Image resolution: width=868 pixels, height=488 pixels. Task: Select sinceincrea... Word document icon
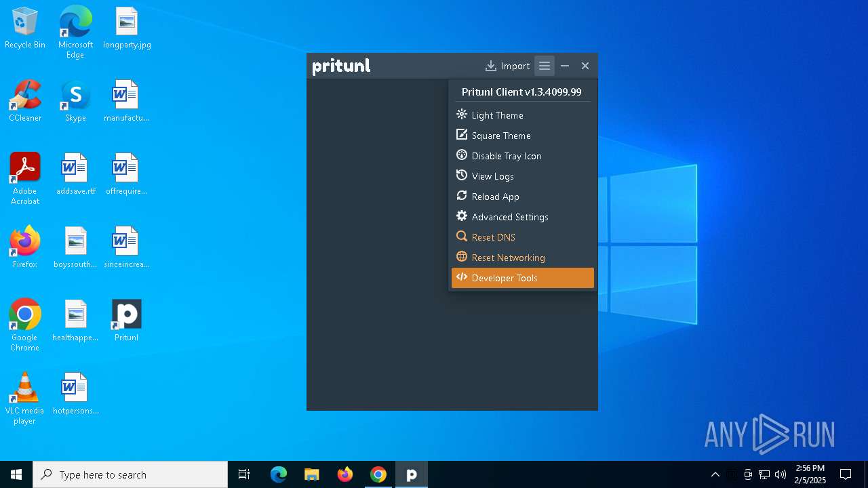point(126,248)
